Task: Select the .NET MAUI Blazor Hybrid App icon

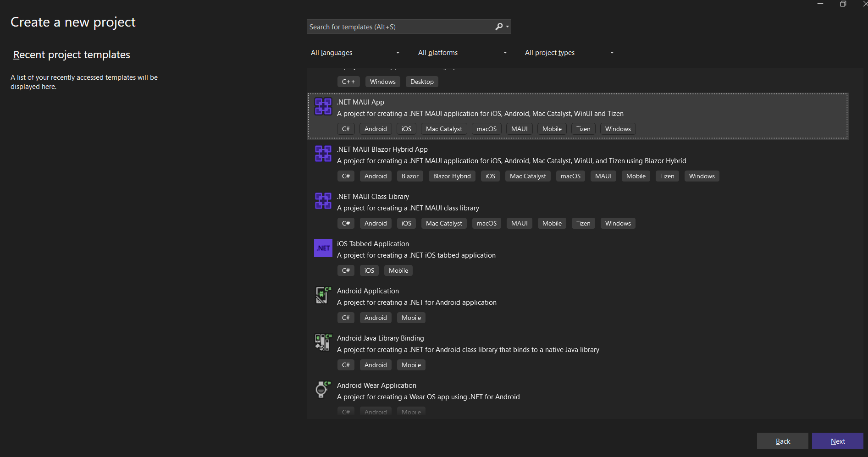Action: pyautogui.click(x=323, y=154)
